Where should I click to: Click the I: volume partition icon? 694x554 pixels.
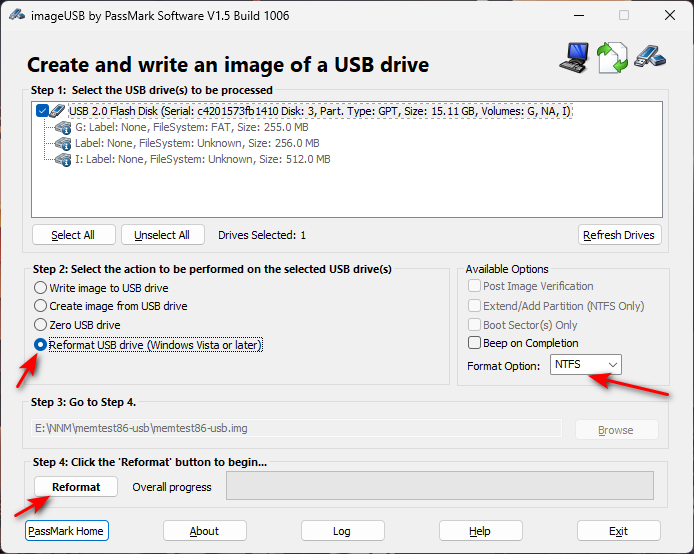62,159
